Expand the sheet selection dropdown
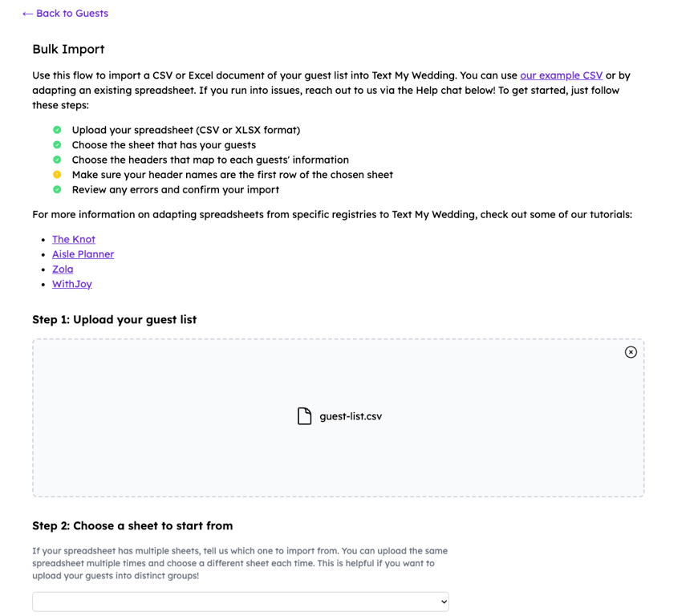The image size is (698, 616). (241, 602)
